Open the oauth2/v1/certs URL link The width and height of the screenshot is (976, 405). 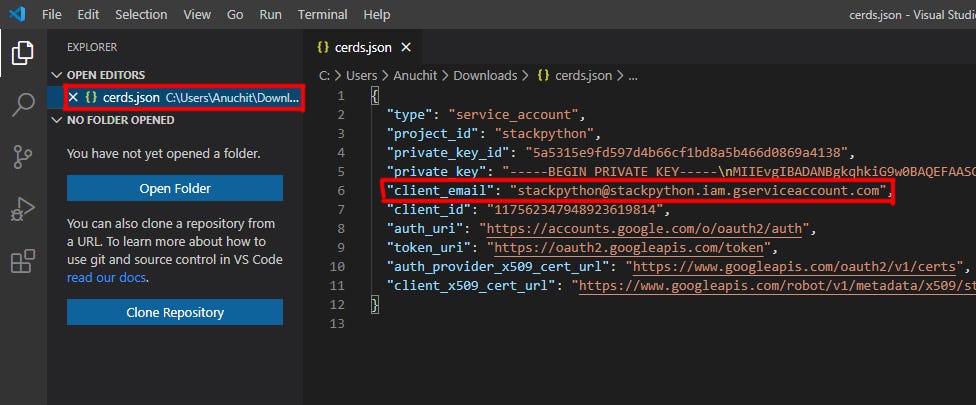794,268
